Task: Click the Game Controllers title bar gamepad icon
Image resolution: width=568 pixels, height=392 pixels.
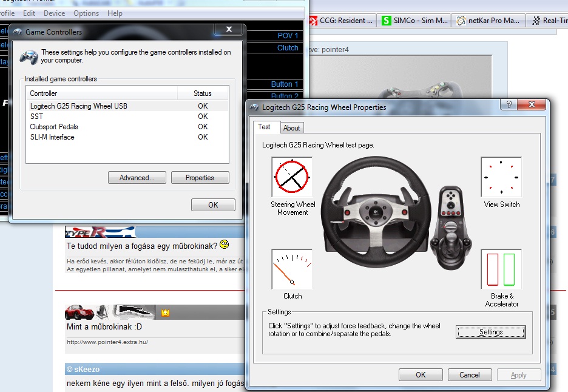Action: click(x=18, y=32)
